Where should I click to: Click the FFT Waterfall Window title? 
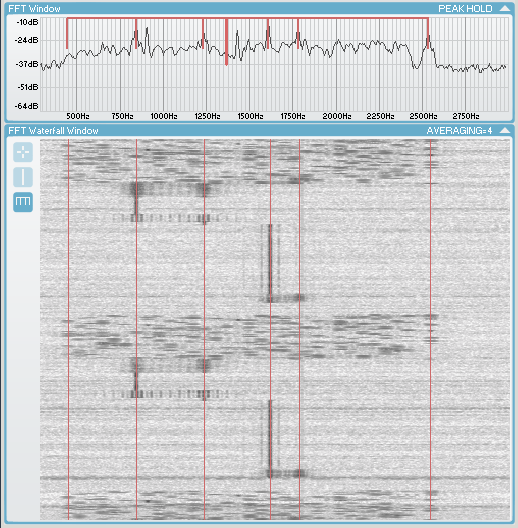(x=53, y=131)
